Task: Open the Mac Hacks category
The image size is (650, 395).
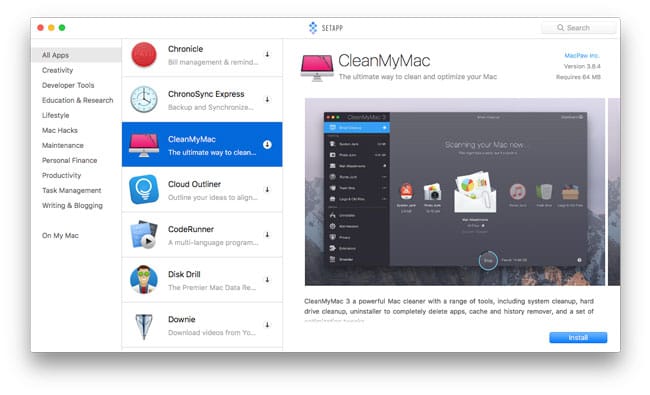Action: coord(60,130)
